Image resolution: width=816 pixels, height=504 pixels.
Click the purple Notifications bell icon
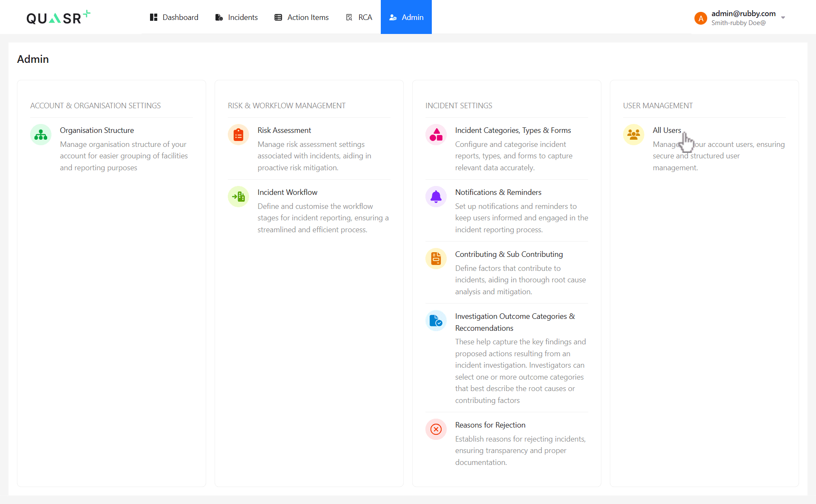pos(436,197)
